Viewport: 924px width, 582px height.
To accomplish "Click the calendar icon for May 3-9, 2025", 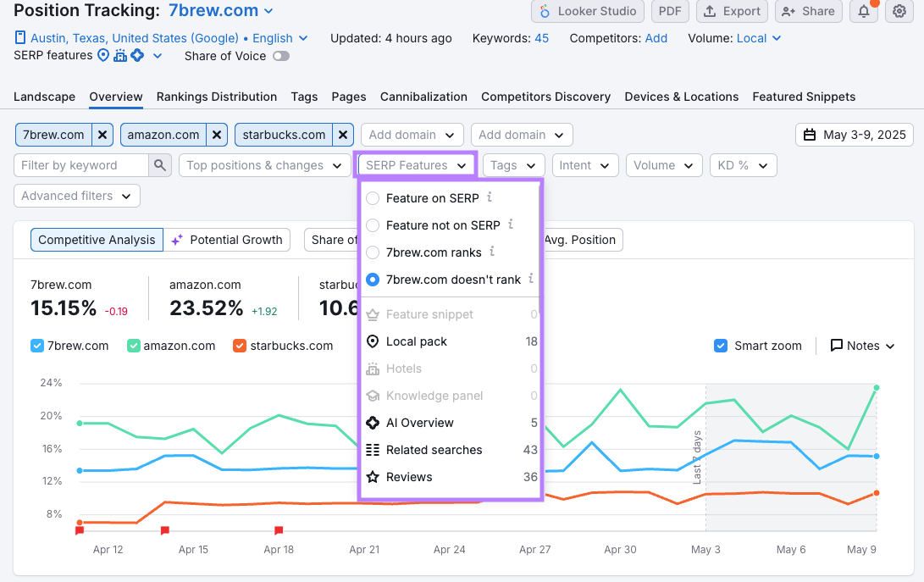I will click(x=810, y=135).
